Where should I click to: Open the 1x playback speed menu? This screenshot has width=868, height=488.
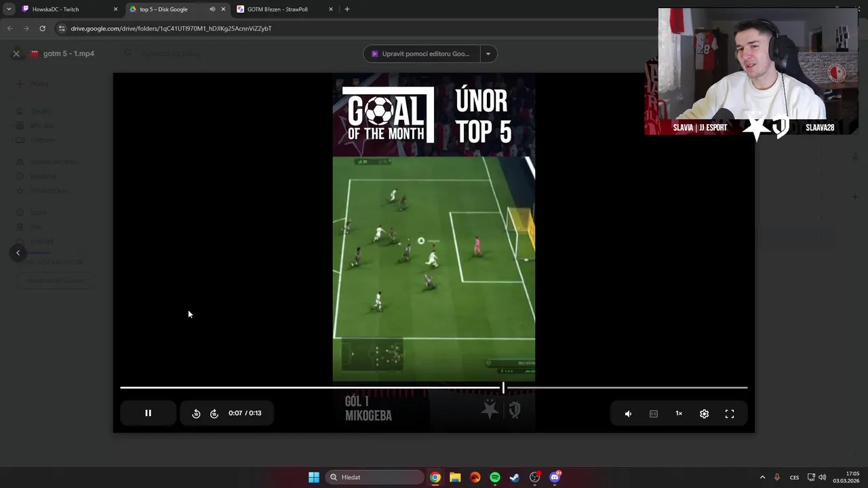[x=679, y=413]
